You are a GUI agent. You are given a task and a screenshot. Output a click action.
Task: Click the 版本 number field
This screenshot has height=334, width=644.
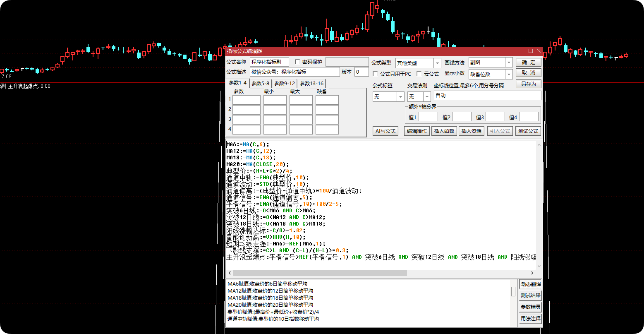click(362, 72)
